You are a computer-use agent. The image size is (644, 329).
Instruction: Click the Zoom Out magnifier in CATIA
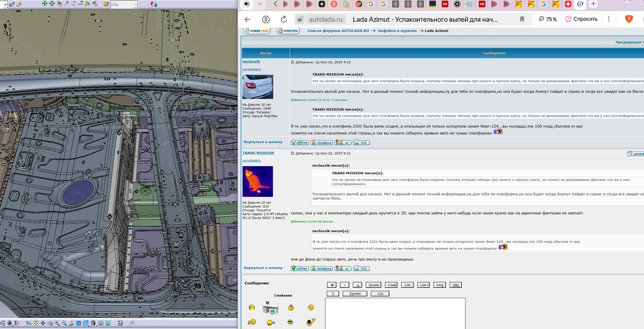(64, 323)
